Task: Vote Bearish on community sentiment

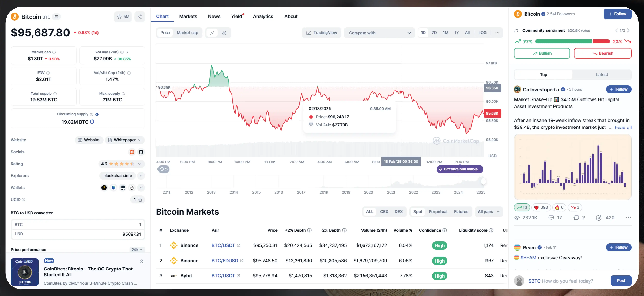Action: [603, 53]
